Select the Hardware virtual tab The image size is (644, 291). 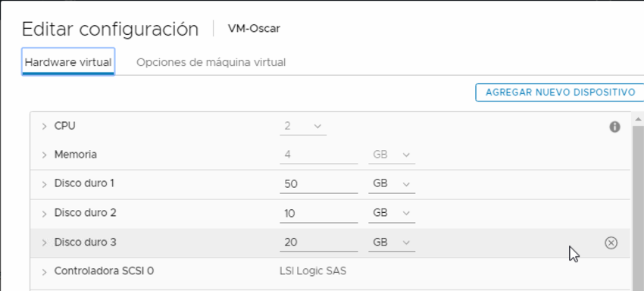pyautogui.click(x=68, y=62)
